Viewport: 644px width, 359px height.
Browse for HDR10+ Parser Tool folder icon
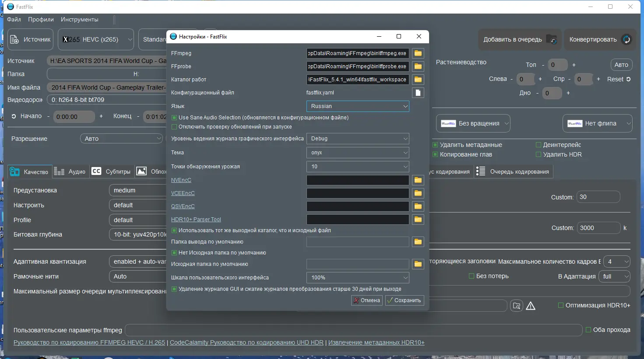418,220
